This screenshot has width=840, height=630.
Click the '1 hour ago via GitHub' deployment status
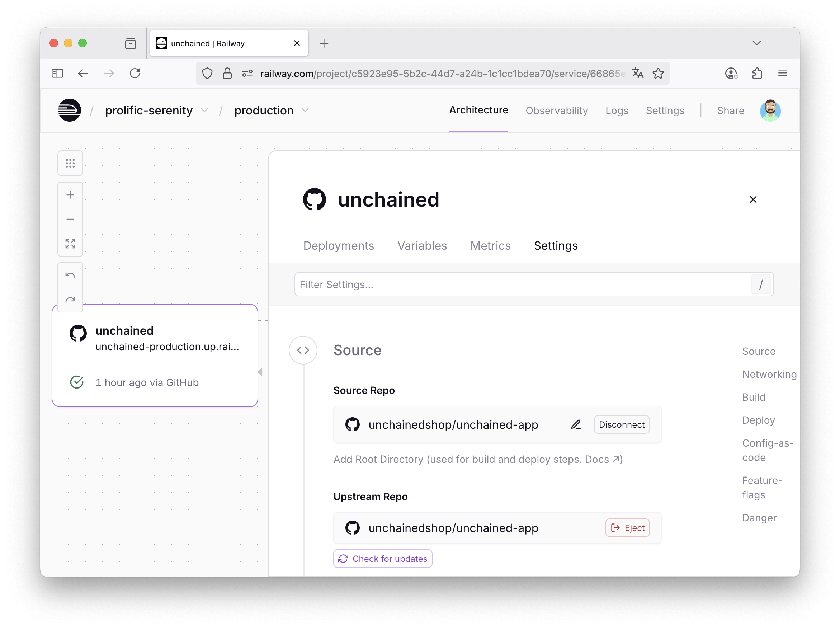147,382
